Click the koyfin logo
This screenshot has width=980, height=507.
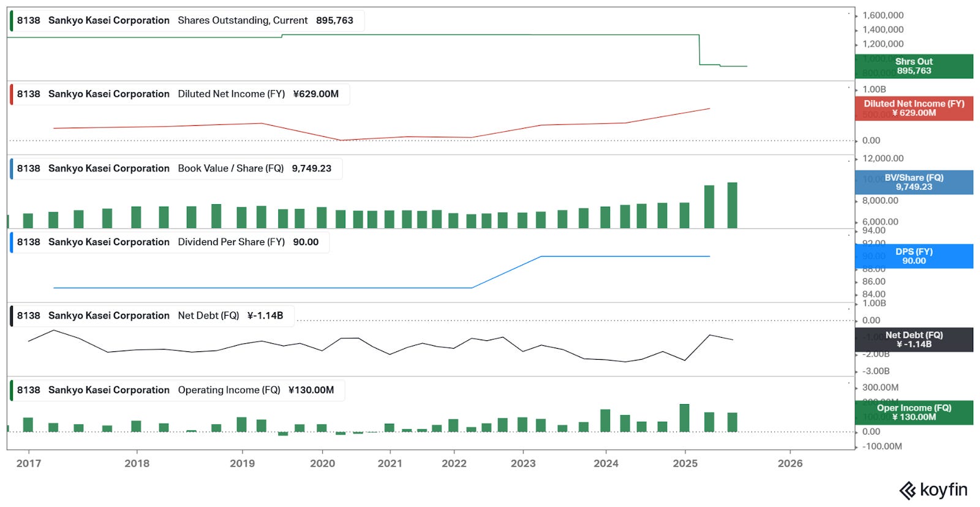point(933,490)
